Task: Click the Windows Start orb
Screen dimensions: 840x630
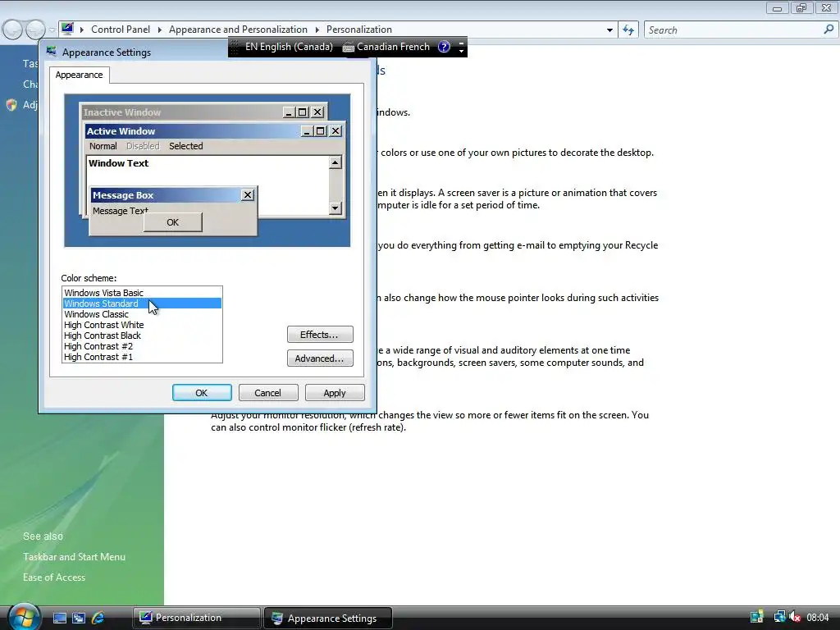Action: click(24, 617)
